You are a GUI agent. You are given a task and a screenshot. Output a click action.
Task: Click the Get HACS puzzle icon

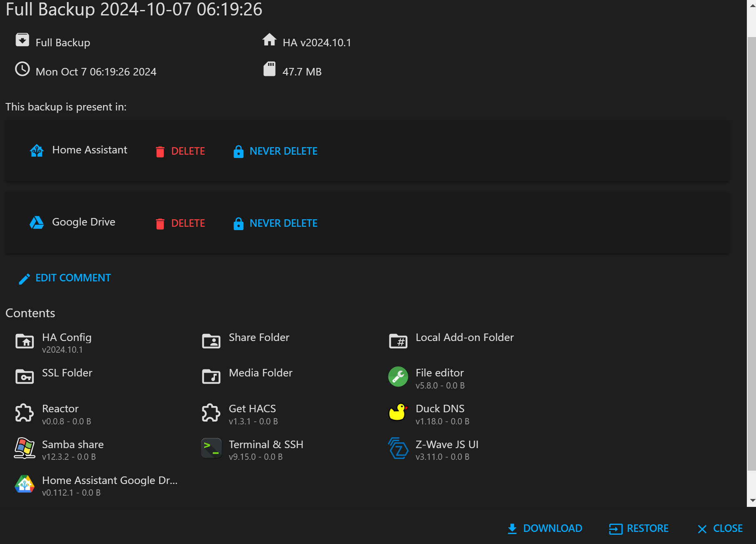click(x=211, y=412)
